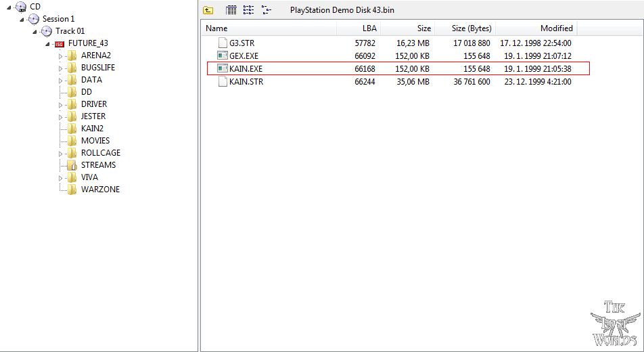644x352 pixels.
Task: Click the KAIN.STR file icon
Action: point(223,81)
